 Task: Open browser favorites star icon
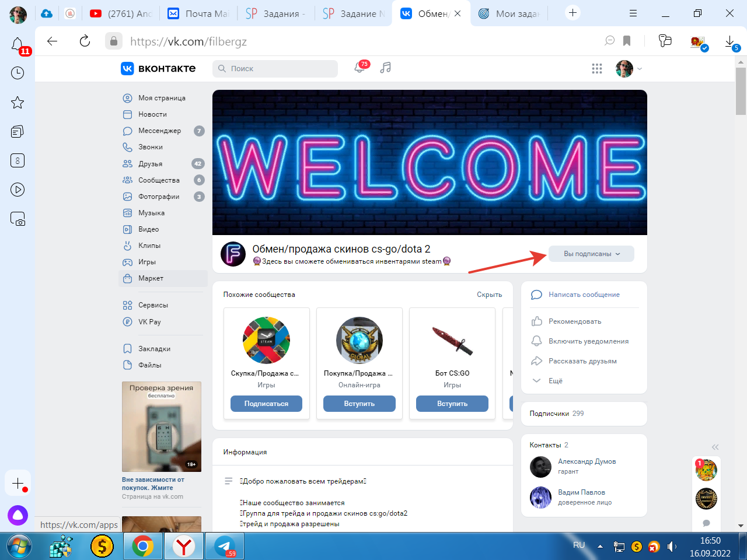tap(18, 103)
